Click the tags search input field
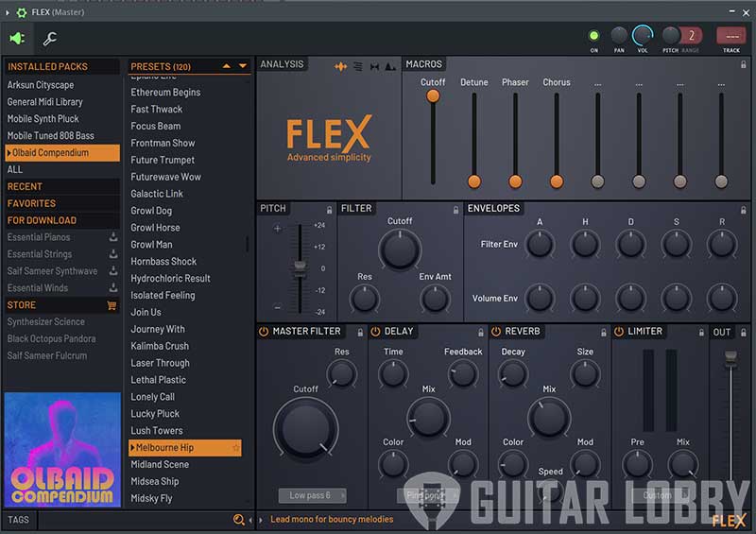The width and height of the screenshot is (756, 534). coord(135,520)
